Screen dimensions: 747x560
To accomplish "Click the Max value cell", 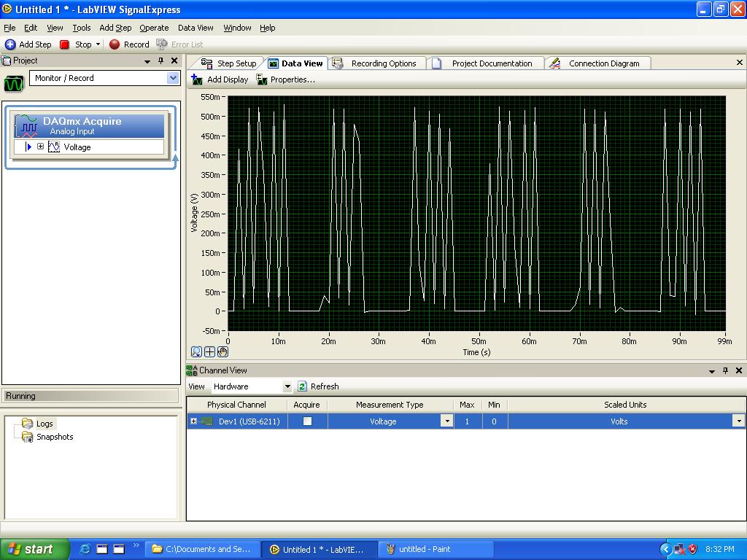I will (468, 421).
